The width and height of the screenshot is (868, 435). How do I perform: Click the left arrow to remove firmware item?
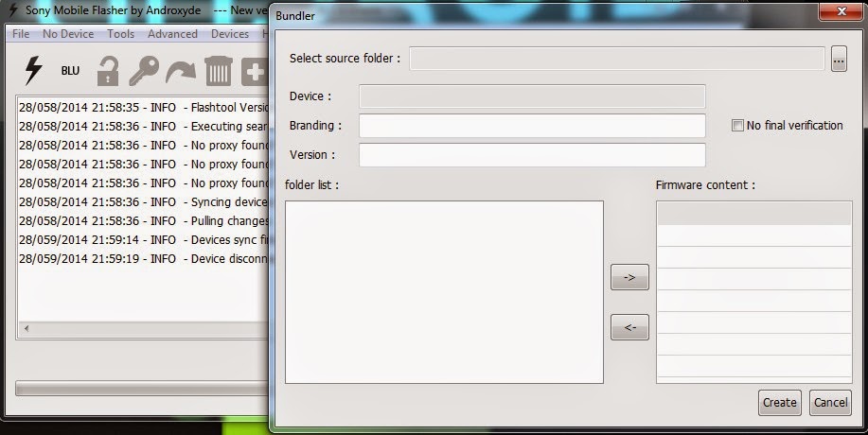(x=629, y=327)
